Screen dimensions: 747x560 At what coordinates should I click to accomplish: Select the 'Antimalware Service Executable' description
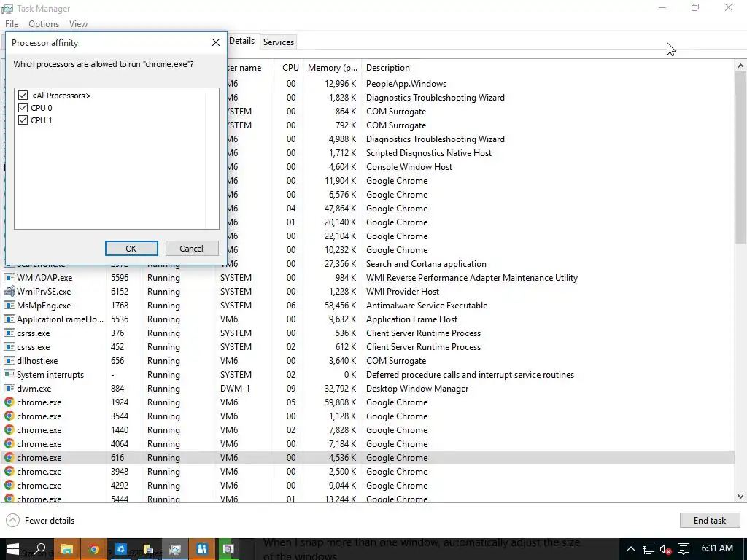tap(426, 306)
